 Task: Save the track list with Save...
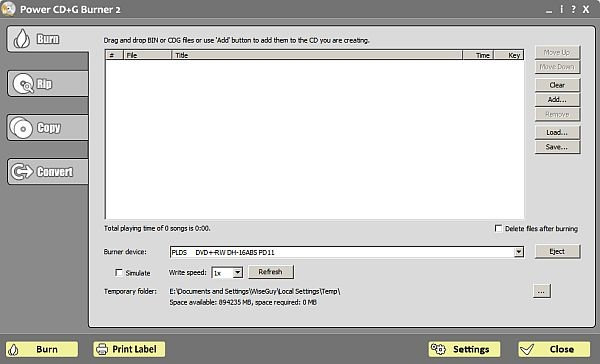coord(557,147)
